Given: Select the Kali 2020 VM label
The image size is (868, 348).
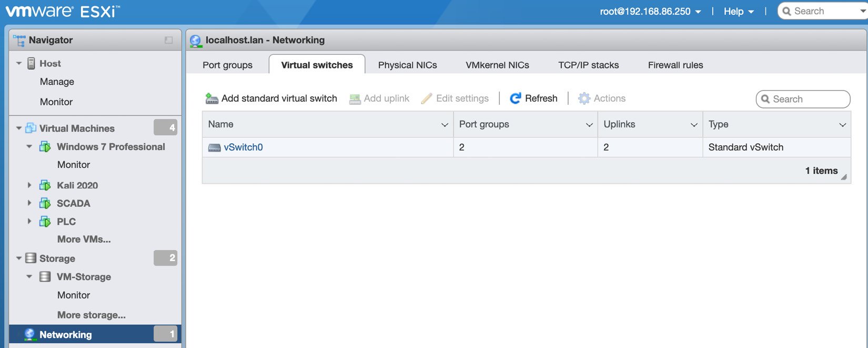Looking at the screenshot, I should 77,185.
